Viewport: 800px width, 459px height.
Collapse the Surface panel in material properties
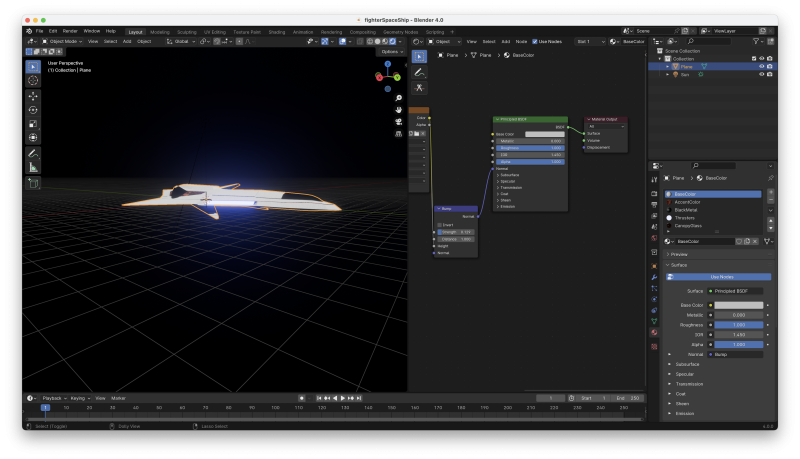(x=668, y=265)
